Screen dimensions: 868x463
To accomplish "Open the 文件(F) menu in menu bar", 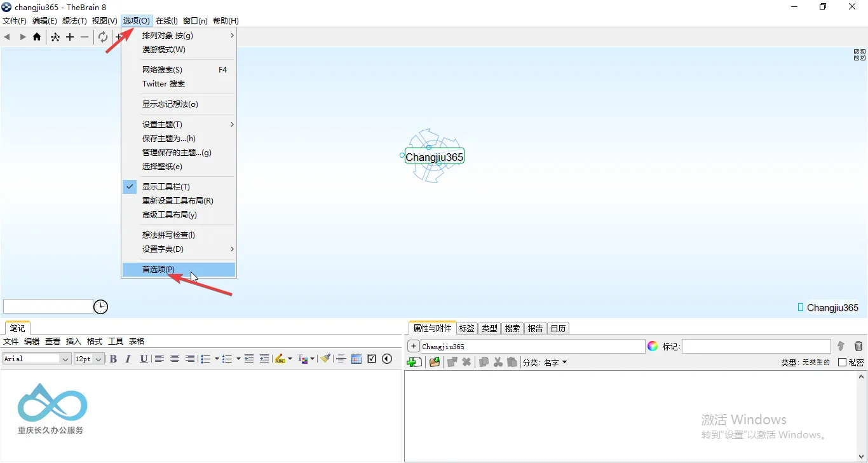I will tap(15, 21).
